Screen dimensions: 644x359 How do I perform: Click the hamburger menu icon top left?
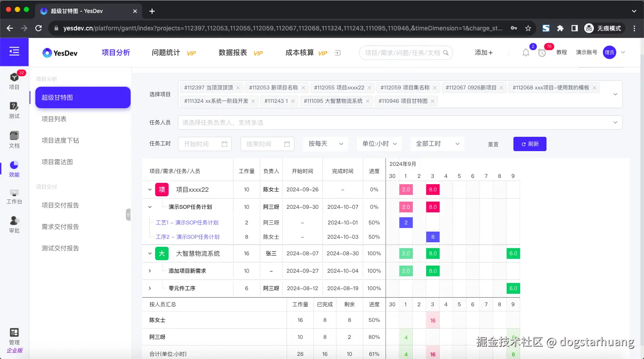pos(14,51)
